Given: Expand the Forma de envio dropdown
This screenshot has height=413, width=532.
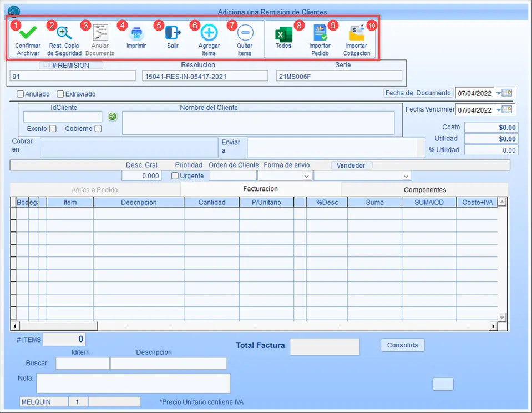Looking at the screenshot, I should (306, 176).
